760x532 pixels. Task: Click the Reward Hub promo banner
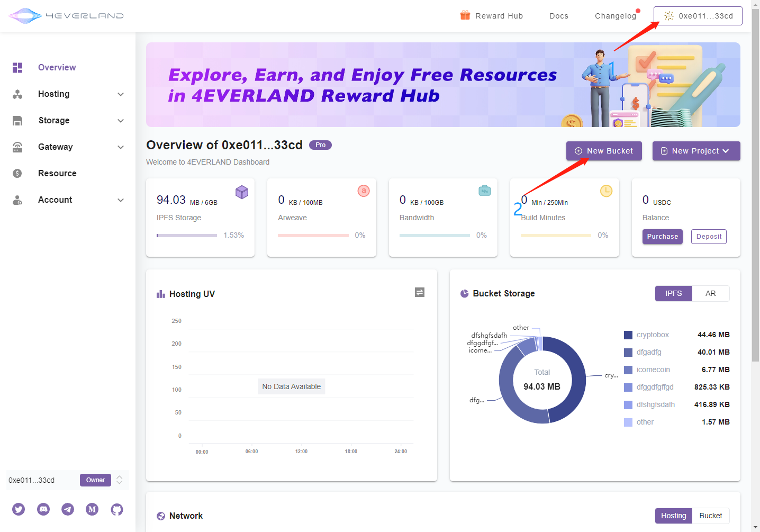tap(443, 85)
